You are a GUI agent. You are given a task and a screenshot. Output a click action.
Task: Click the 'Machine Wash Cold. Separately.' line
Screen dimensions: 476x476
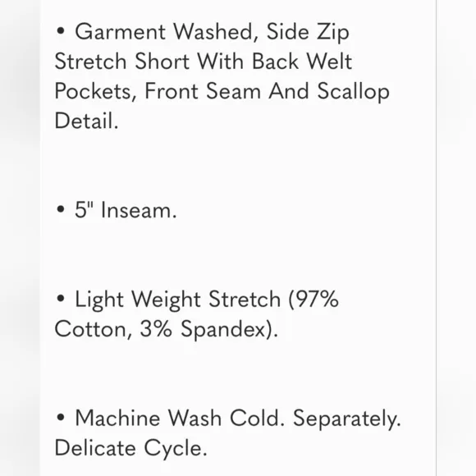tap(238, 419)
